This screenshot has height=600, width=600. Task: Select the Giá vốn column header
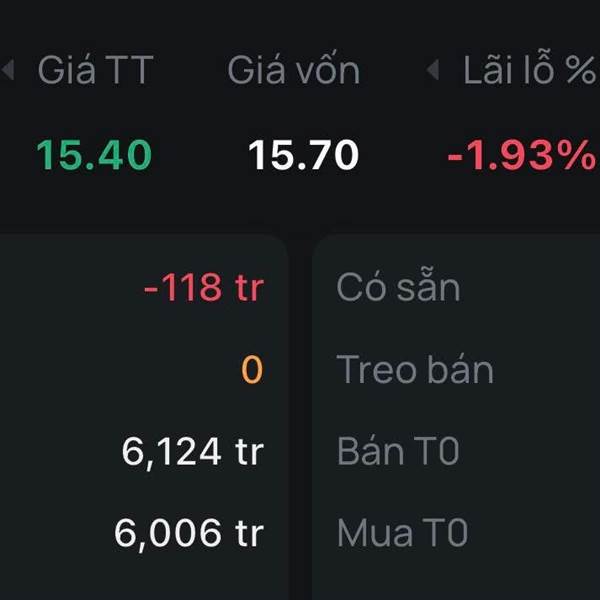pos(293,71)
